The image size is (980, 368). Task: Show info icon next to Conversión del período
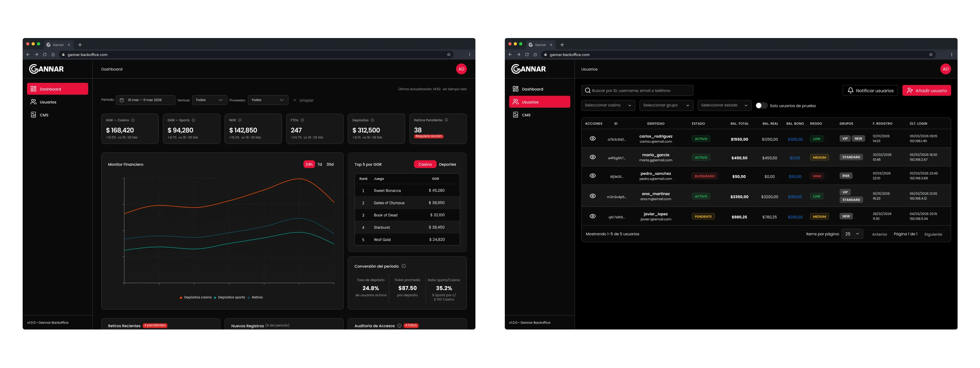(x=404, y=266)
